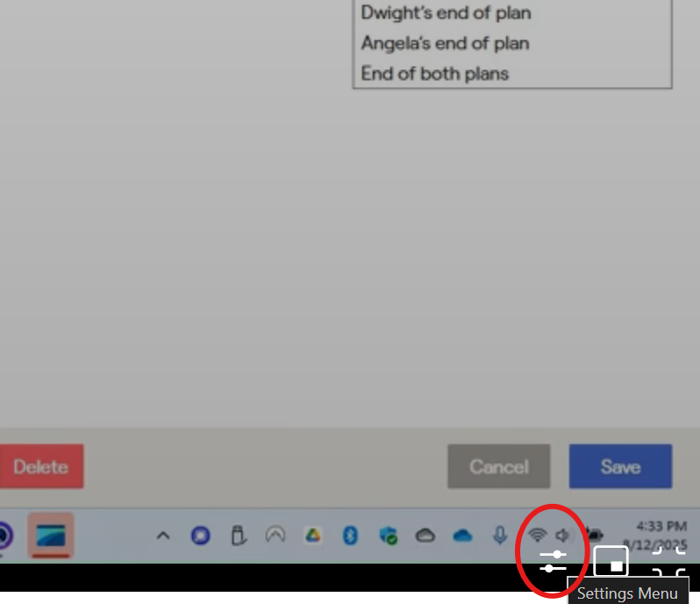
Task: Open Google Drive tray icon
Action: click(312, 535)
